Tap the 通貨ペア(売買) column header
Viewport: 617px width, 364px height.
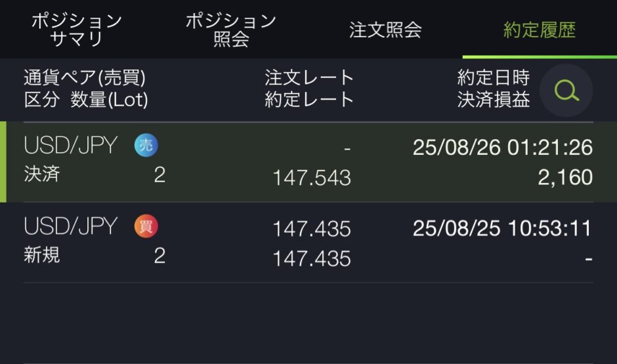pos(85,77)
